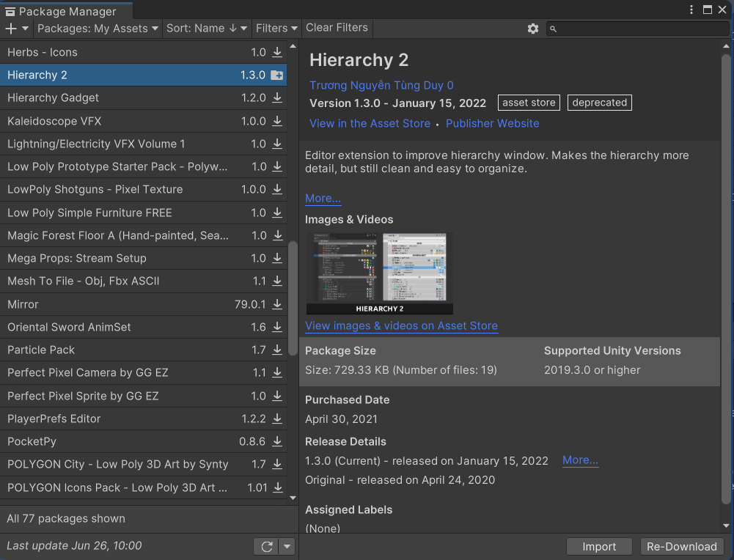Open the kebab options menu

click(x=691, y=10)
